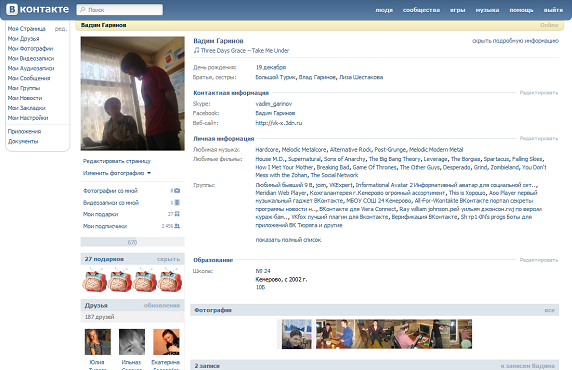Collapse detailed info via скрыть подробную информацию

pyautogui.click(x=515, y=41)
